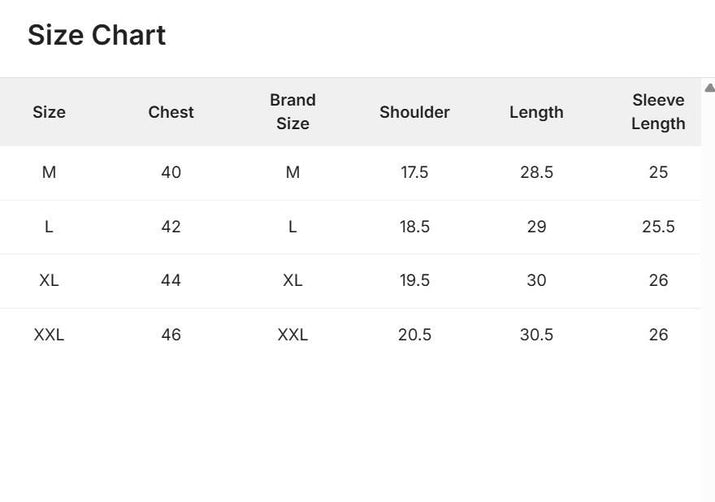Screen dimensions: 715x502
Task: Select sleeve length value 25.5
Action: click(658, 227)
